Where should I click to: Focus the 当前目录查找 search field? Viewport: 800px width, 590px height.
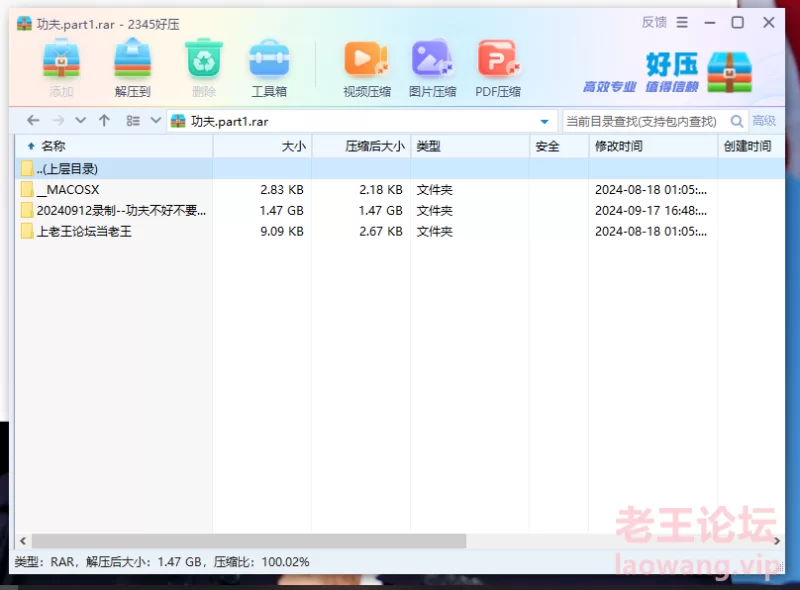[x=644, y=121]
